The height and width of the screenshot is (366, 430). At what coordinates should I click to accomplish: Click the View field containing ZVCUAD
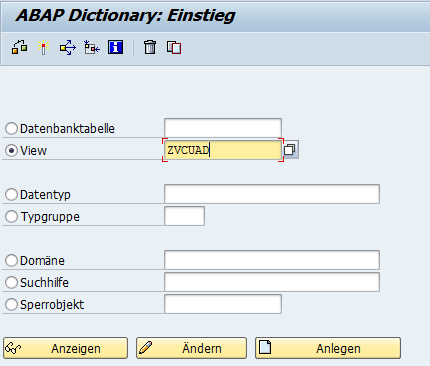(x=223, y=150)
